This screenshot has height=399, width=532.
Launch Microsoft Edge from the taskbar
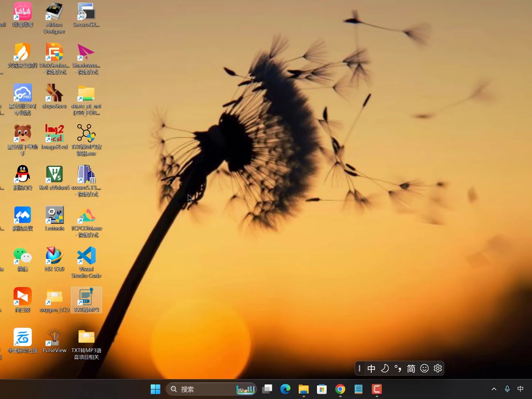285,389
